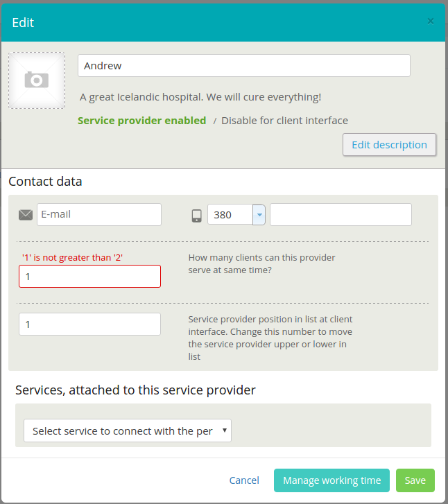Open Manage working time
This screenshot has height=504, width=448.
coord(331,480)
